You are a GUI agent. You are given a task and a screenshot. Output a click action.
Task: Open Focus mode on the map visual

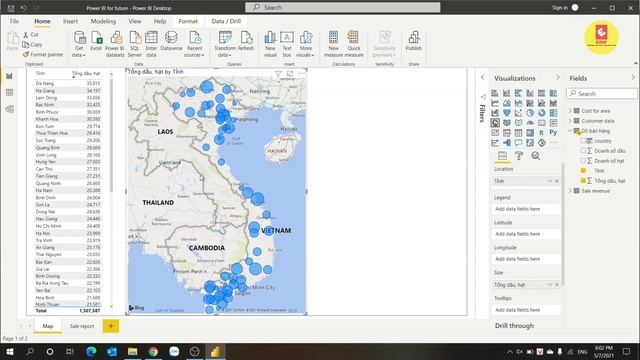point(290,73)
